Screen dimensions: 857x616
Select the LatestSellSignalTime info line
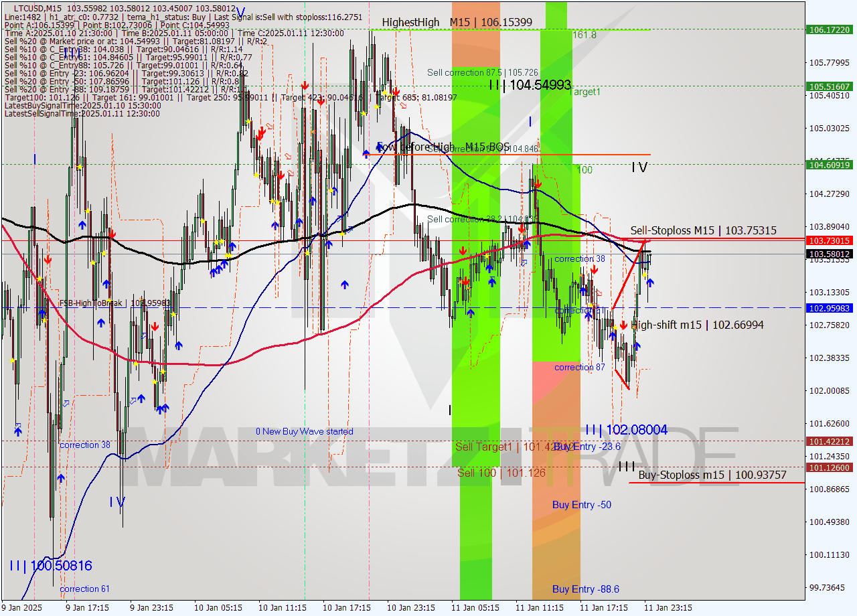pos(82,113)
